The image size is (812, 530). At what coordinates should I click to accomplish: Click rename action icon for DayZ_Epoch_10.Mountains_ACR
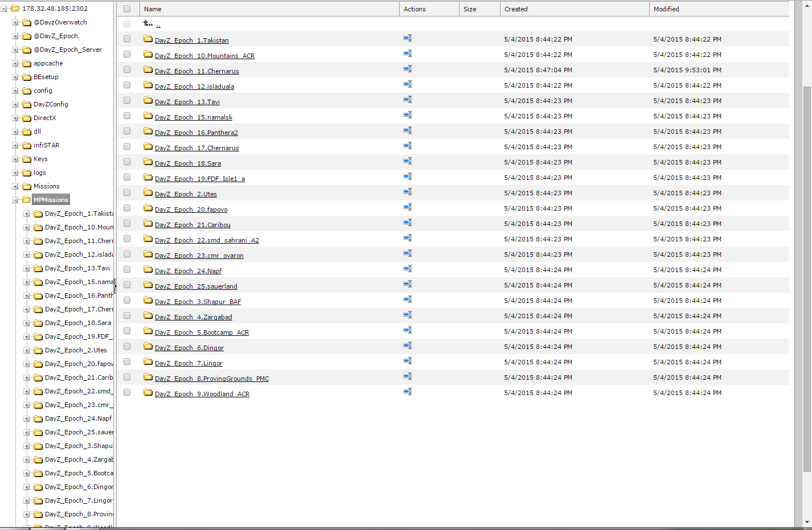click(408, 54)
